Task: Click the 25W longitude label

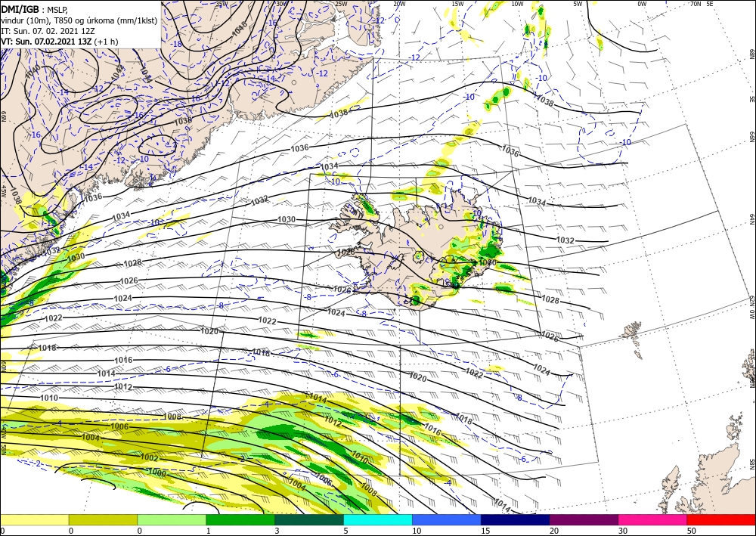Action: (x=341, y=4)
